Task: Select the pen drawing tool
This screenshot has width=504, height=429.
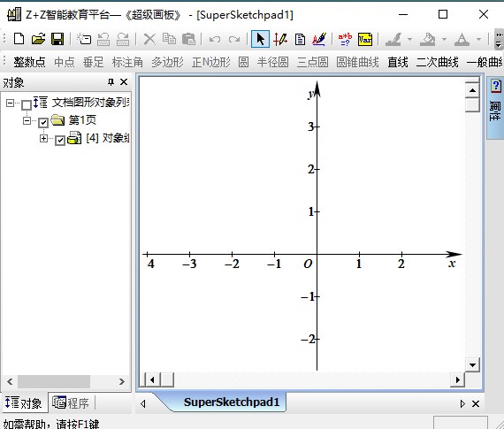Action: [280, 39]
